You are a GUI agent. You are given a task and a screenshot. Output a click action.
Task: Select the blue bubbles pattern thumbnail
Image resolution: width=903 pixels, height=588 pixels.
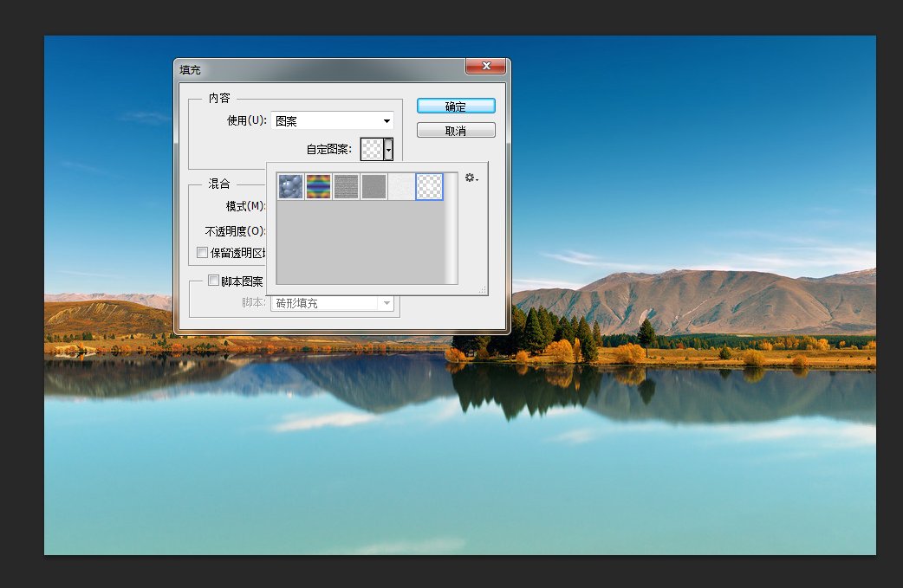pyautogui.click(x=290, y=186)
